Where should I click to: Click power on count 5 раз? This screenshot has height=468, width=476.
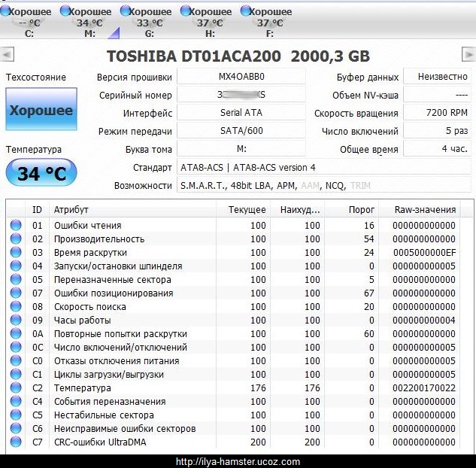coord(437,131)
